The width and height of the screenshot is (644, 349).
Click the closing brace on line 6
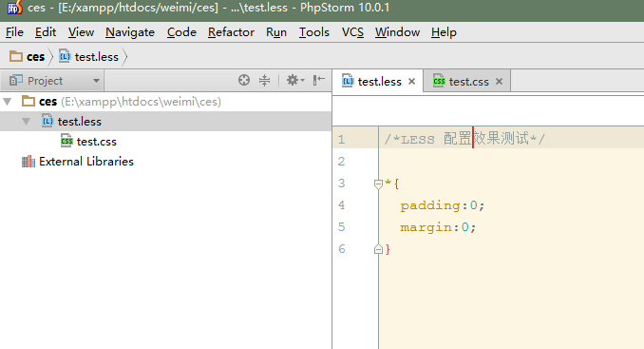pos(388,249)
